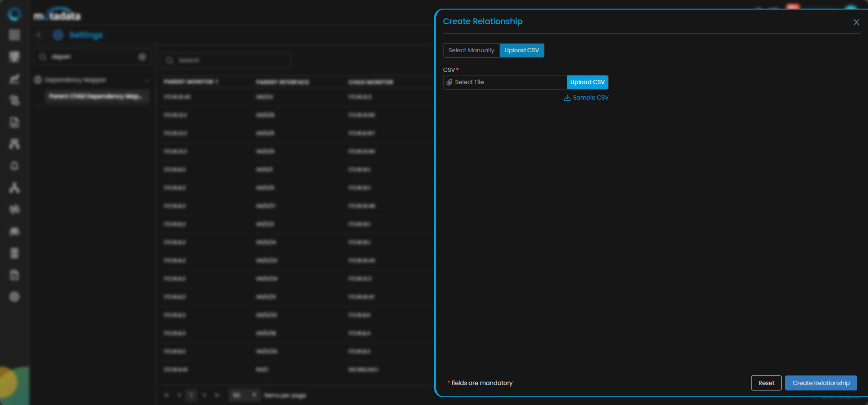The width and height of the screenshot is (868, 405).
Task: Click the download icon beside Sample CSV
Action: [x=567, y=98]
